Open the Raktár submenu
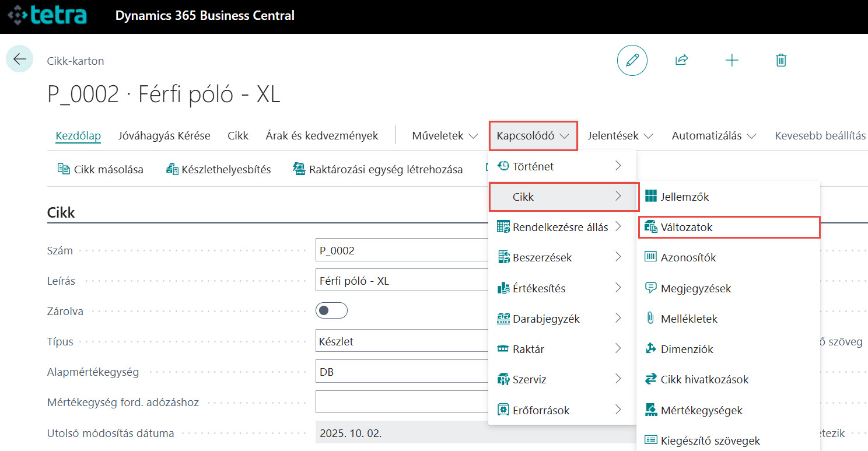This screenshot has height=451, width=868. pos(561,349)
